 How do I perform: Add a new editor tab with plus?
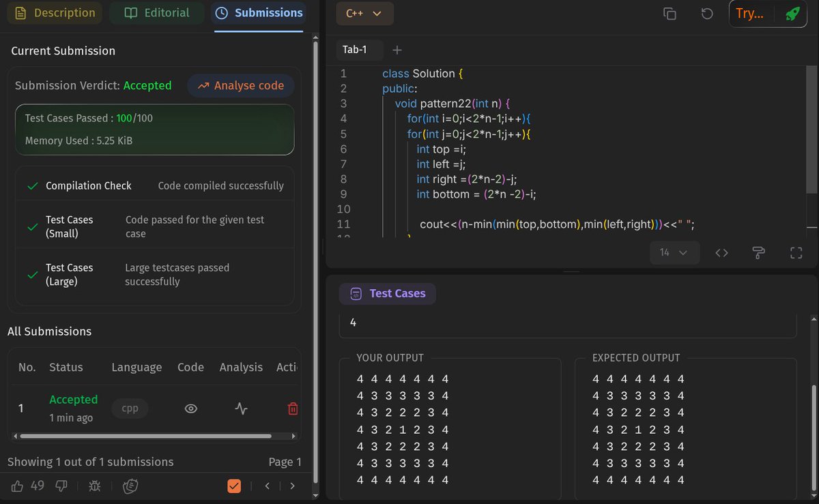398,50
